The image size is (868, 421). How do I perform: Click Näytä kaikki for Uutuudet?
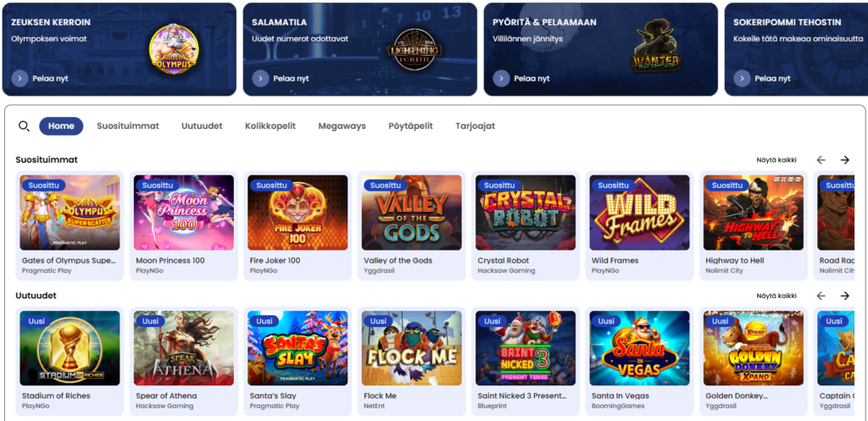[x=776, y=296]
